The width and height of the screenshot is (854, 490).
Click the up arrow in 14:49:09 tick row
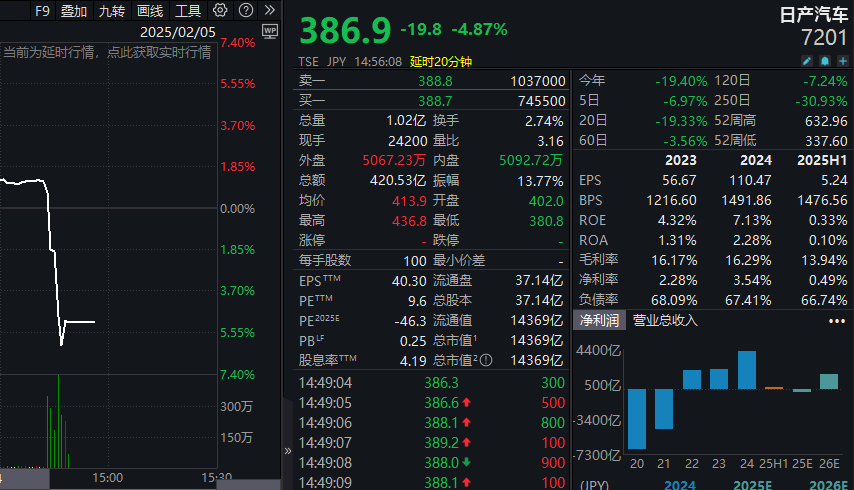click(466, 482)
